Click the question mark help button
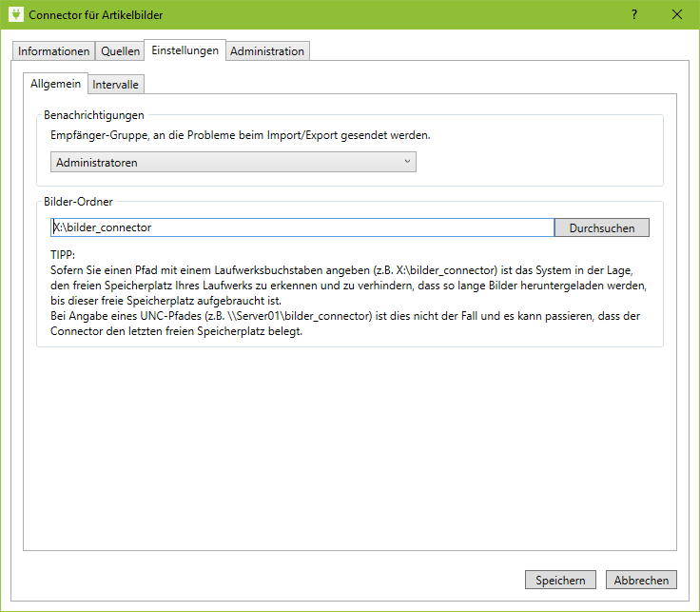Viewport: 700px width, 612px height. (x=634, y=15)
